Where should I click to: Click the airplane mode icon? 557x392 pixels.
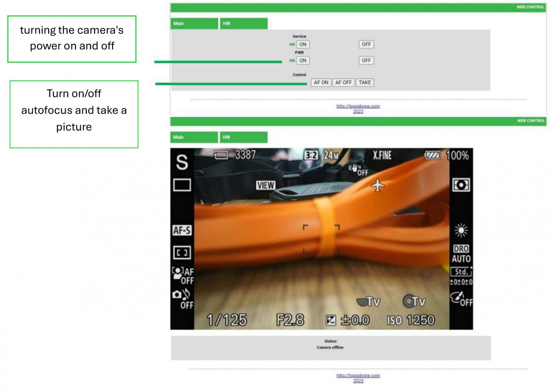point(378,185)
